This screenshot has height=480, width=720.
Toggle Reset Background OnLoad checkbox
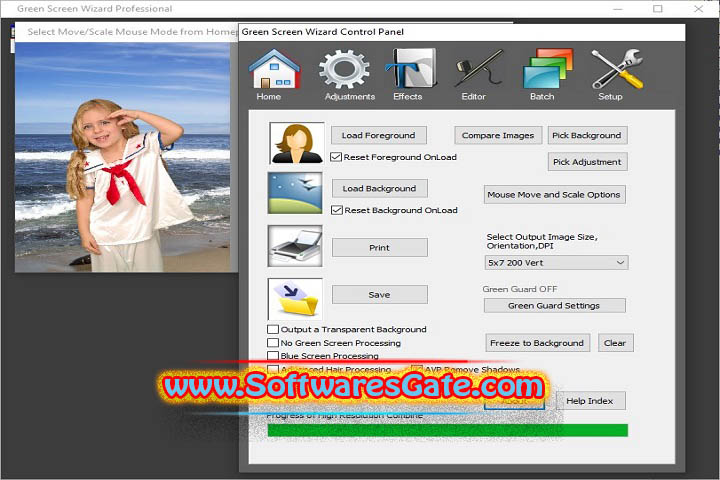point(337,210)
